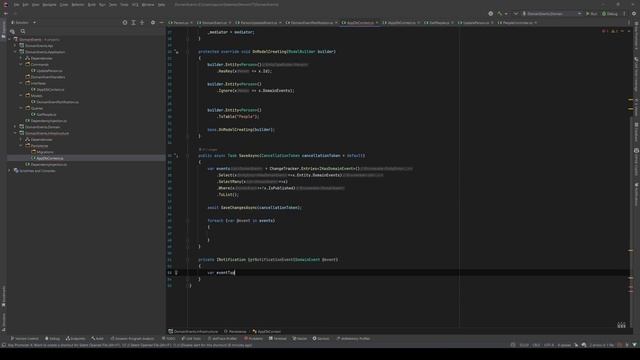Select IAppDbContext.cs in Solution tree
Image resolution: width=640 pixels, height=360 pixels.
coord(47,89)
